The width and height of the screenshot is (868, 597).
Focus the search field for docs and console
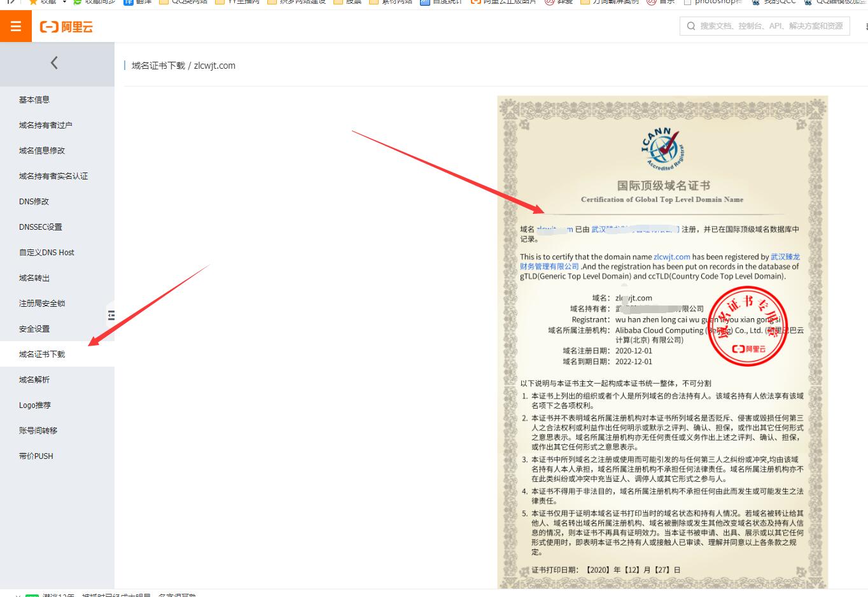pyautogui.click(x=764, y=26)
